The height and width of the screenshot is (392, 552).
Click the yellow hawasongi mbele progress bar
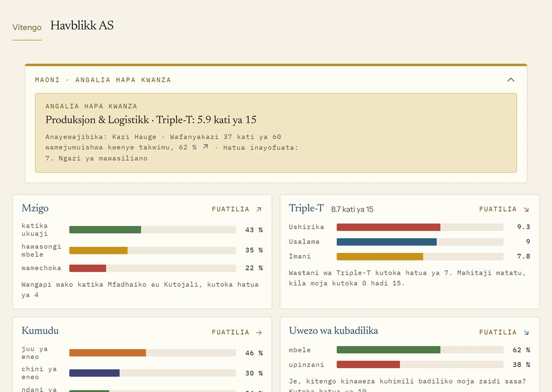pos(98,250)
